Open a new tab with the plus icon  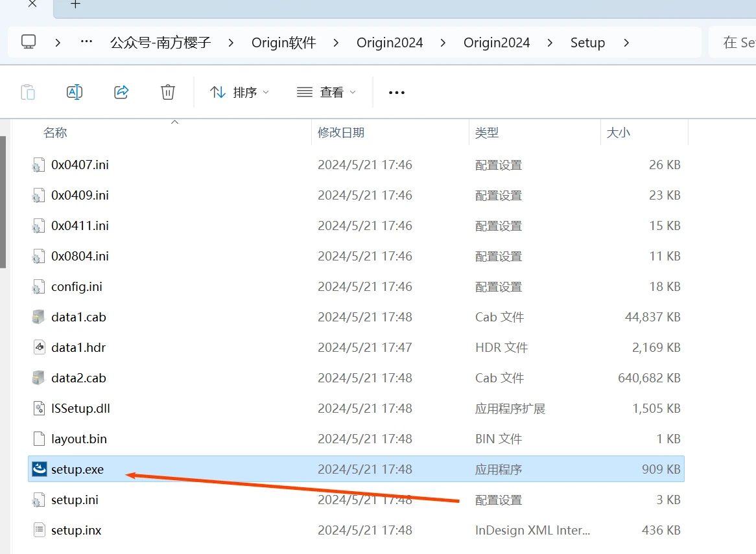pos(75,4)
